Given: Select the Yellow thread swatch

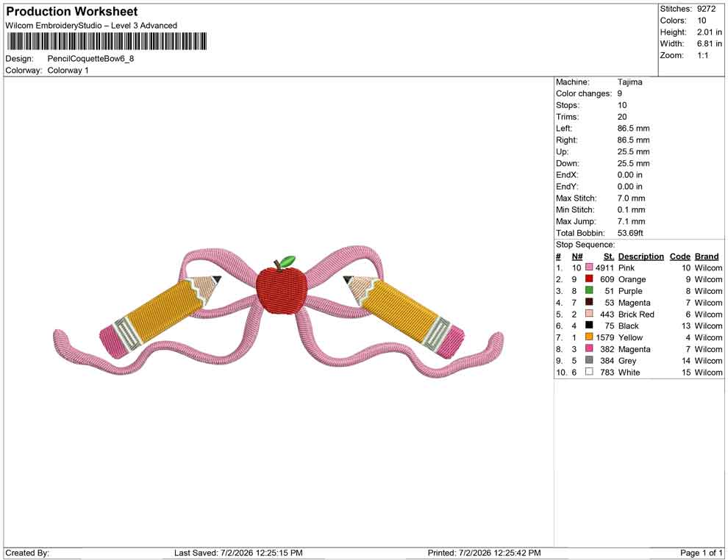Looking at the screenshot, I should click(589, 337).
